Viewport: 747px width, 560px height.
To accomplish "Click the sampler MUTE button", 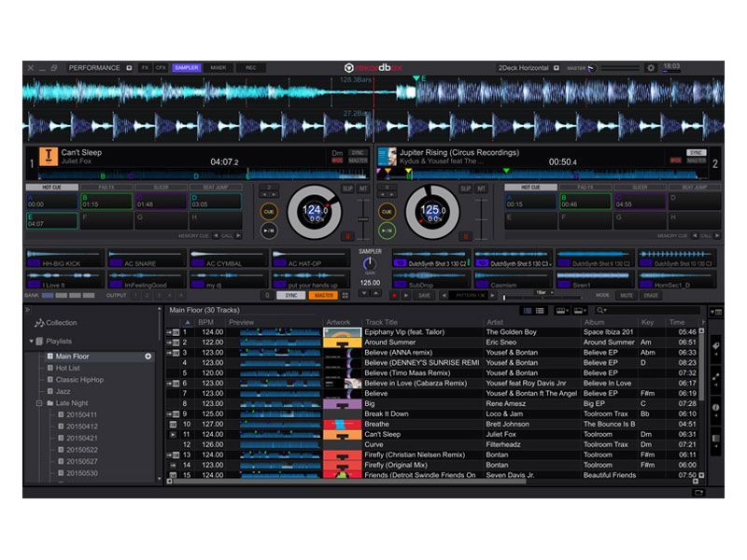I will click(626, 295).
